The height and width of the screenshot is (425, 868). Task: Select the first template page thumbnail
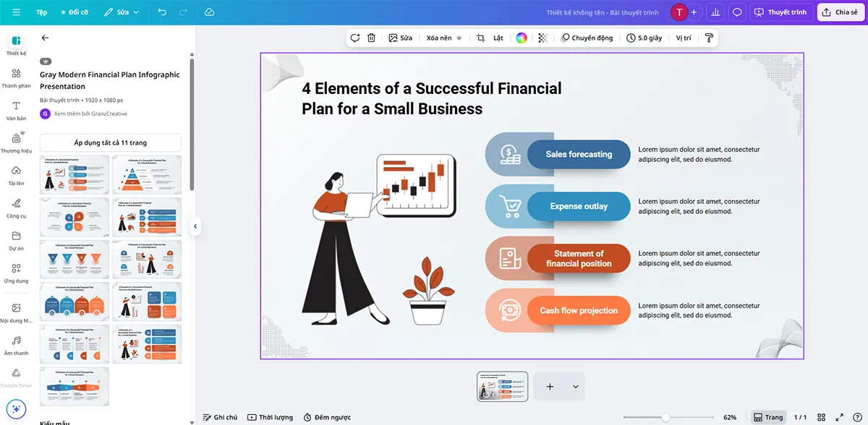click(75, 174)
